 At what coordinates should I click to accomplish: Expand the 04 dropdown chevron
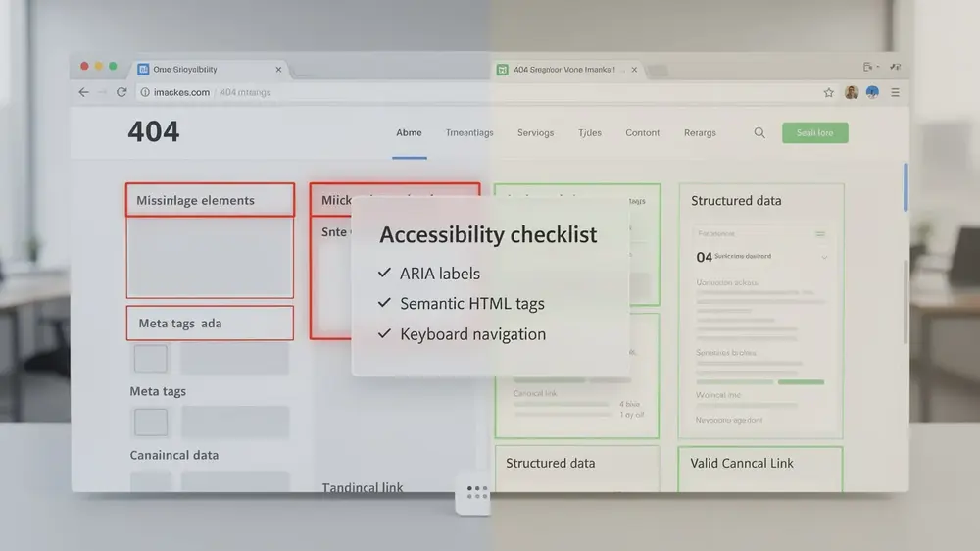pyautogui.click(x=824, y=257)
